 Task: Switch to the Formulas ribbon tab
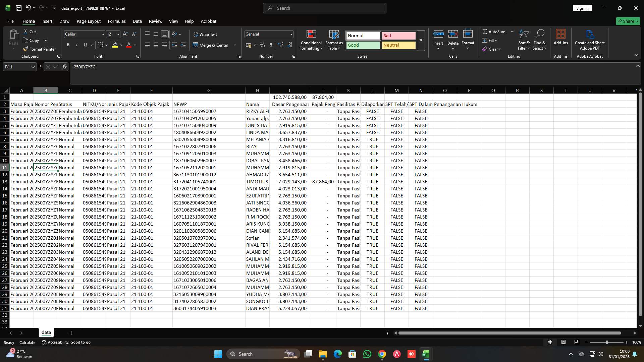point(116,21)
